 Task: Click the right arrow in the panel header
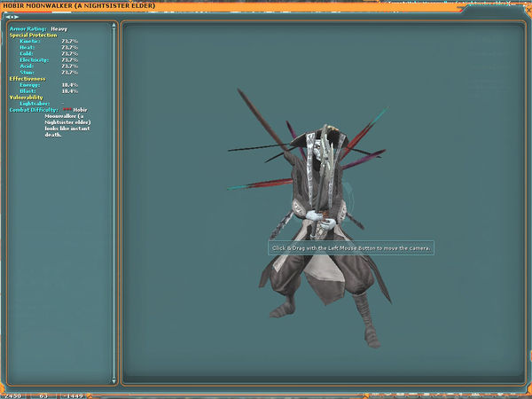click(16, 16)
